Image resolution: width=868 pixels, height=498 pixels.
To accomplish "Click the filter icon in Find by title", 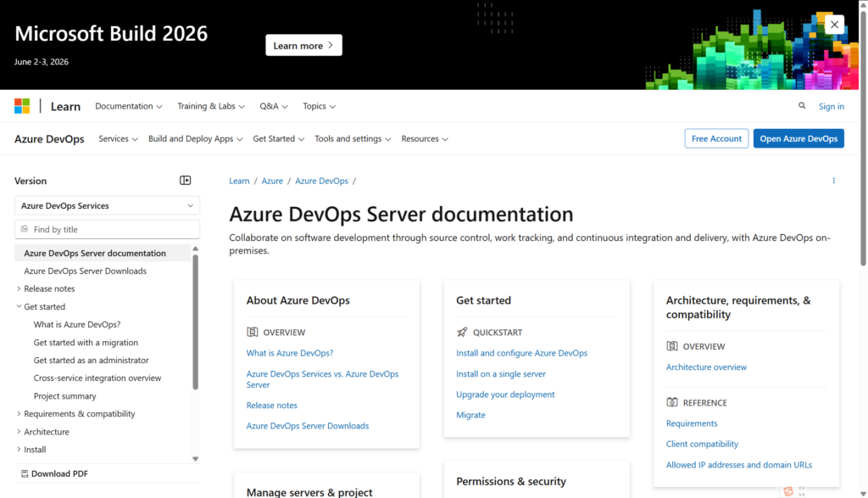I will (25, 230).
